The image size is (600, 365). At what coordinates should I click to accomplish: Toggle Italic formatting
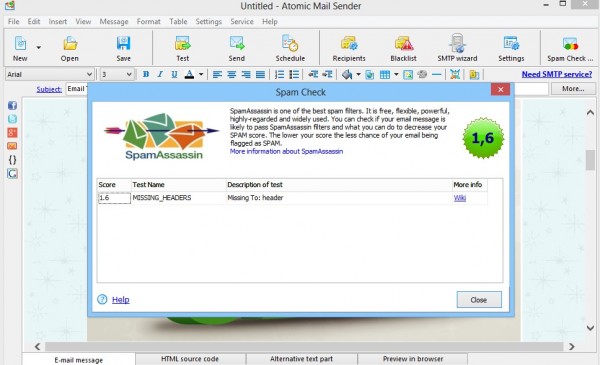(x=160, y=74)
